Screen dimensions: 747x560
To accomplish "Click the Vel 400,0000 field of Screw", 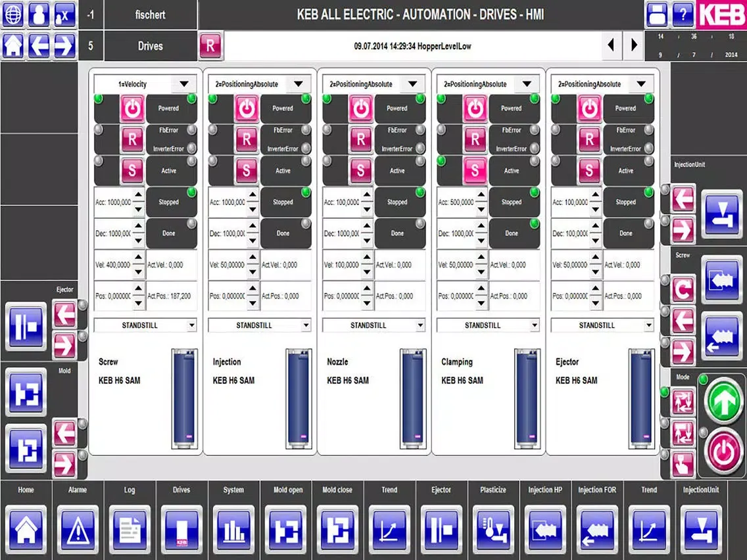I will click(x=113, y=265).
